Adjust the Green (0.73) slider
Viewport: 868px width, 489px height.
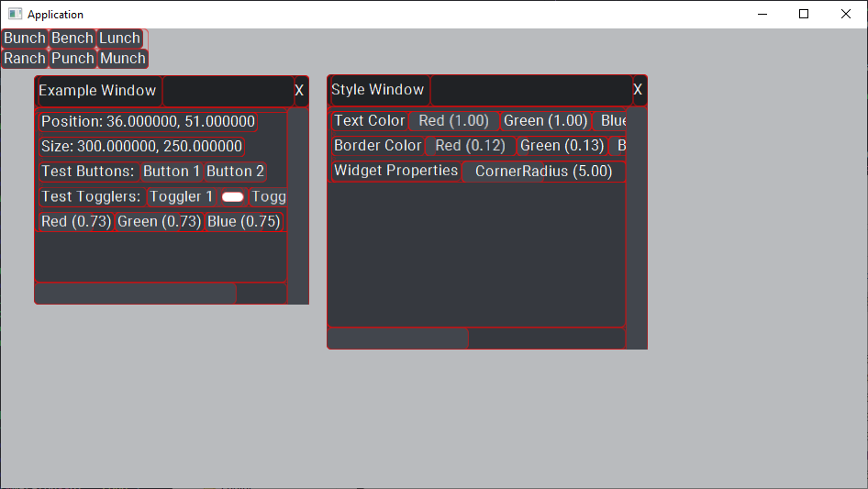[160, 222]
